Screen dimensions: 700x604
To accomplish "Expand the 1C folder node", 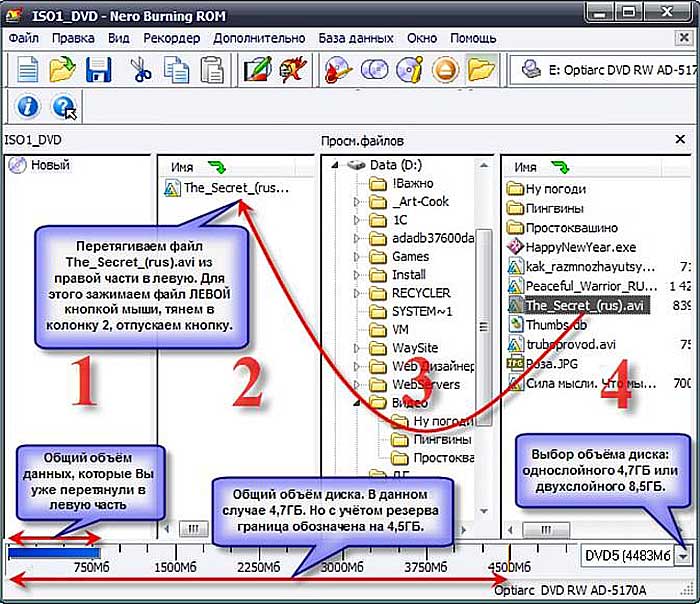I will pyautogui.click(x=357, y=220).
